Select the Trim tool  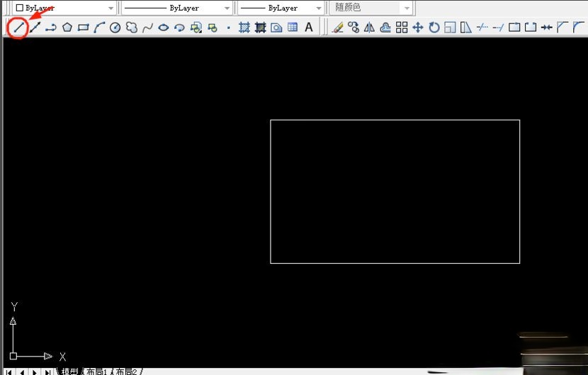click(482, 28)
